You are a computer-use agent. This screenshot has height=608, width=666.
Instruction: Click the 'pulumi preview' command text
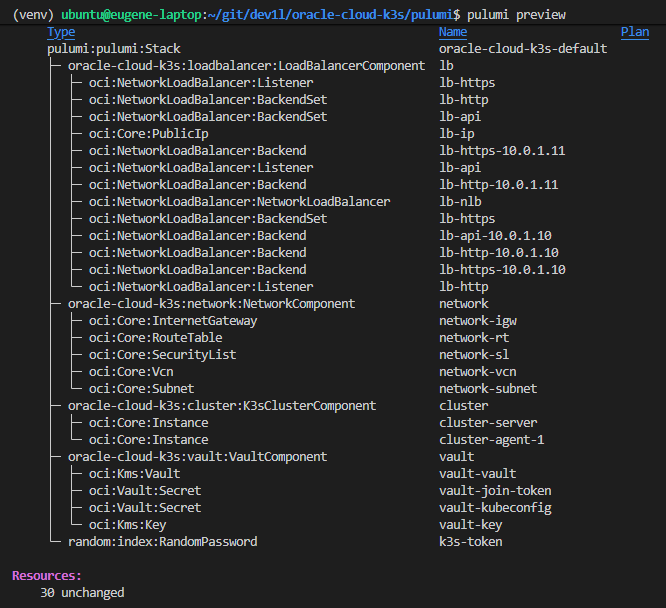[x=516, y=15]
